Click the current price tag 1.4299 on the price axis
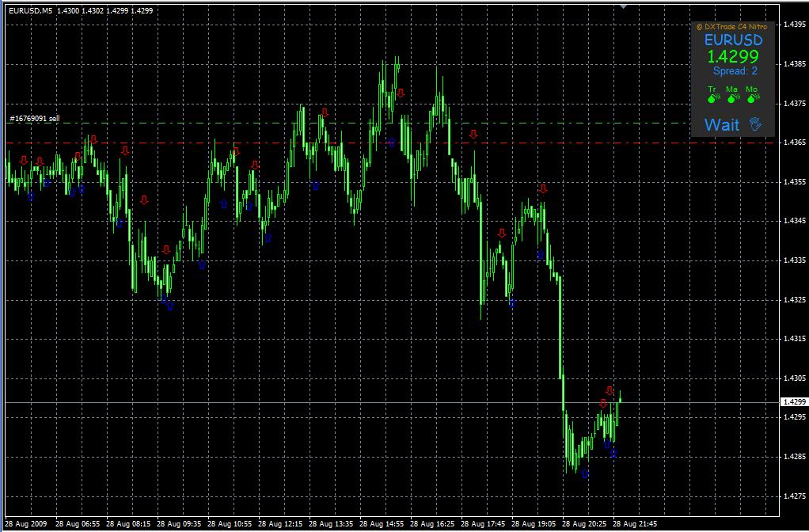 tap(795, 401)
